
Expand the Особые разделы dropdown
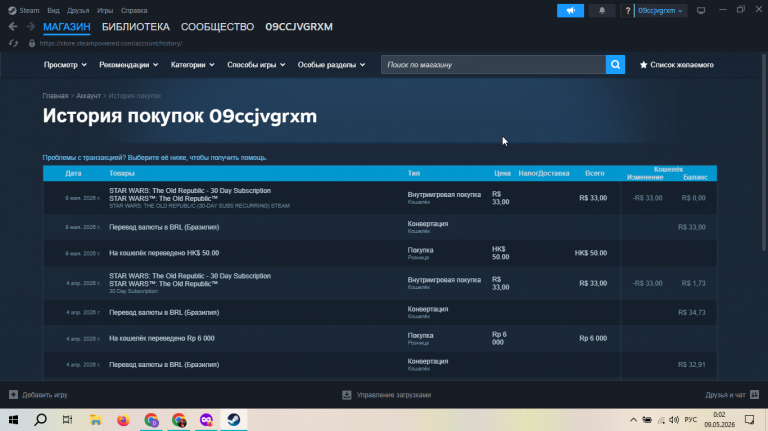[x=332, y=65]
